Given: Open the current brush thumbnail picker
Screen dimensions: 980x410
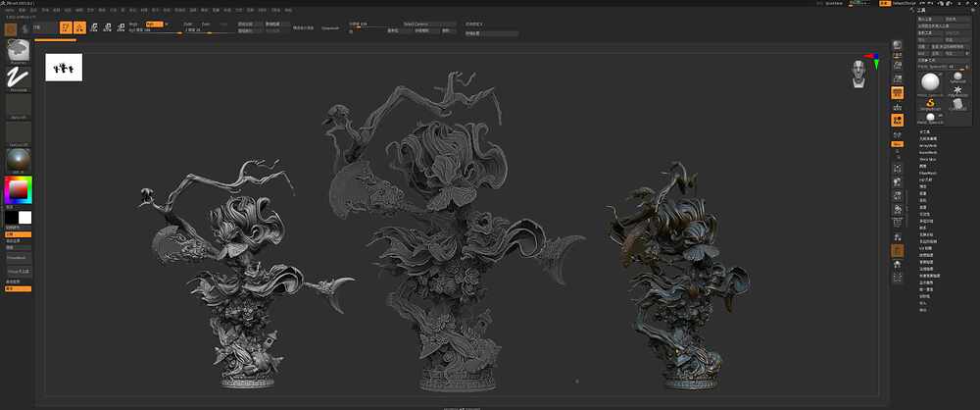Looking at the screenshot, I should click(x=19, y=51).
